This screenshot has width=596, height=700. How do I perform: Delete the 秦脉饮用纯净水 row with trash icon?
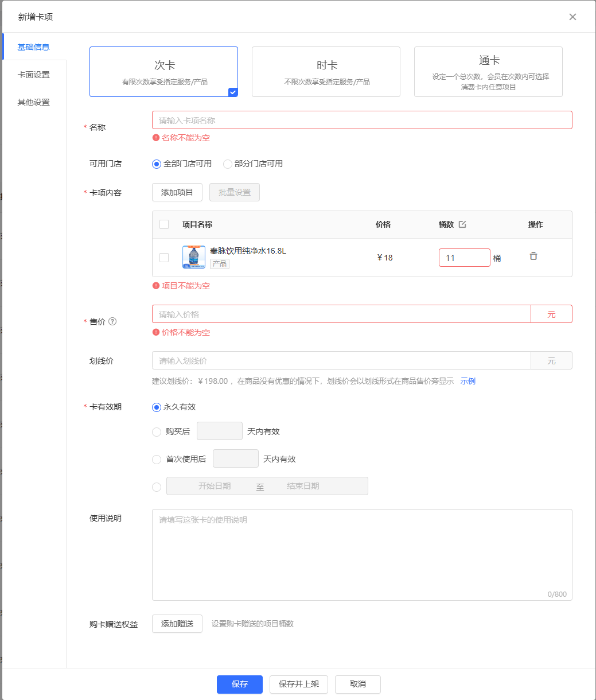(x=533, y=256)
